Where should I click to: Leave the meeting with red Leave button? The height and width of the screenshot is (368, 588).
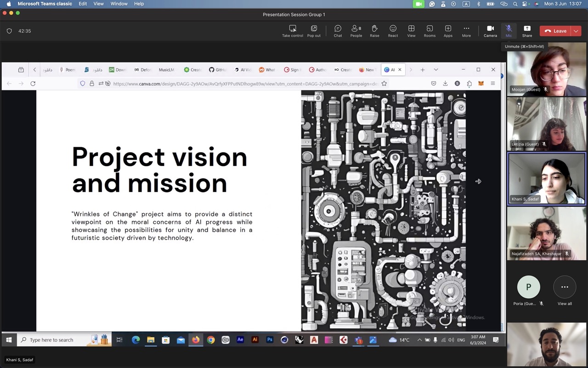click(x=555, y=31)
